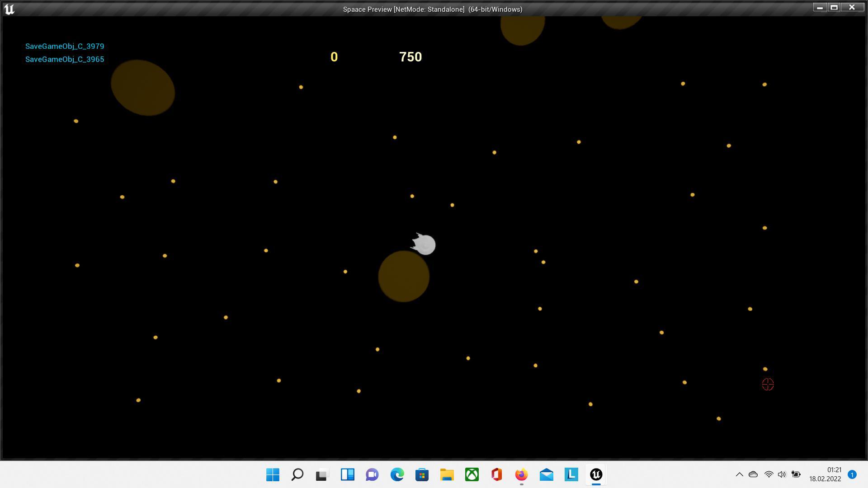Select the SaveGameObj_C_3965 save entry

pos(65,59)
